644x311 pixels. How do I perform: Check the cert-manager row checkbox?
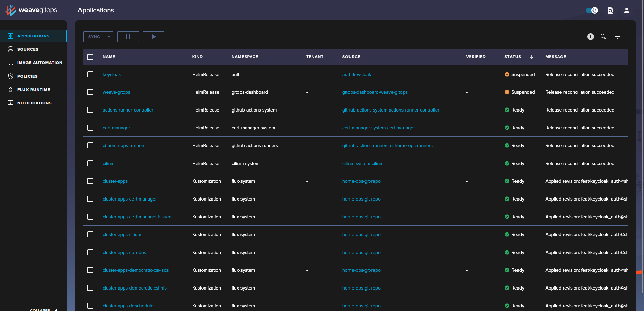click(90, 128)
